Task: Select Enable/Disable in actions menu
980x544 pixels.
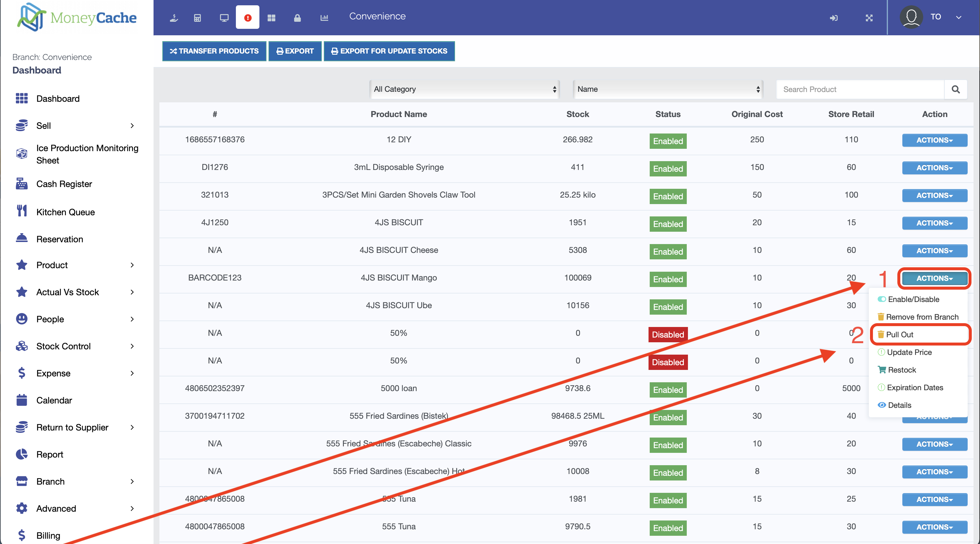Action: click(x=913, y=299)
